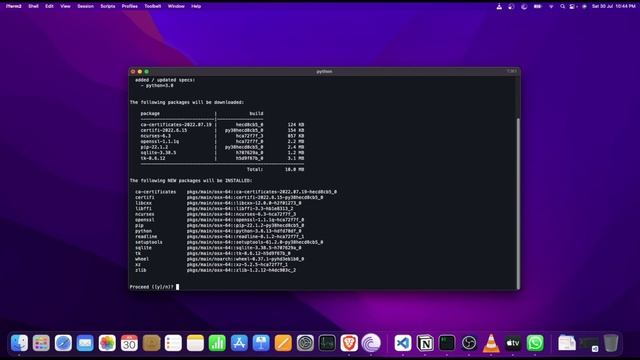640x360 pixels.
Task: Click the zlib entry in install list
Action: [216, 270]
